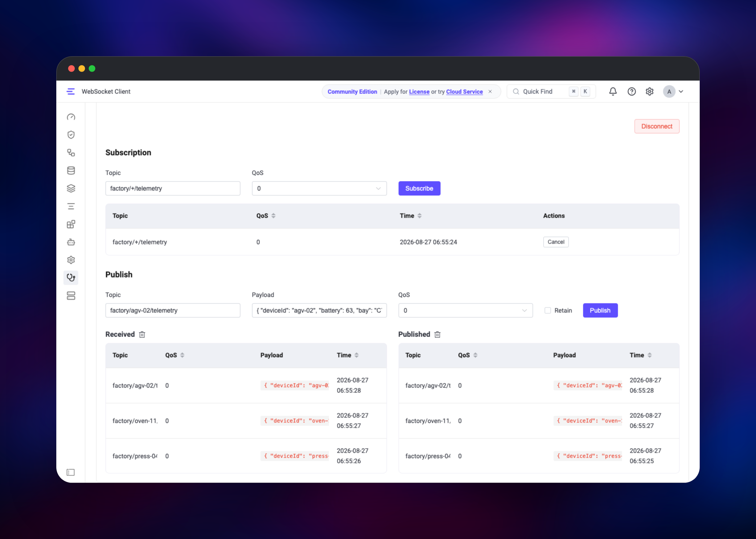Click the factory/+/telemetry cell in subscriptions table
The height and width of the screenshot is (539, 756).
click(140, 242)
